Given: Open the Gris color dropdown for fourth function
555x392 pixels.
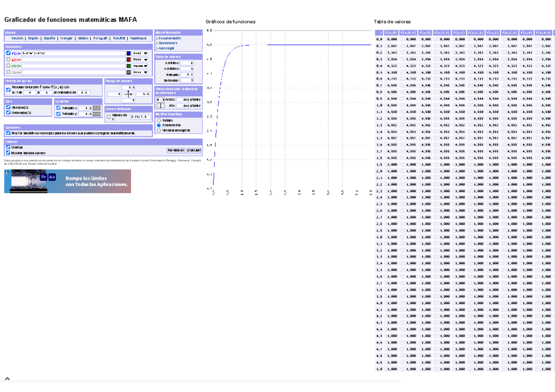Looking at the screenshot, I should [x=140, y=72].
